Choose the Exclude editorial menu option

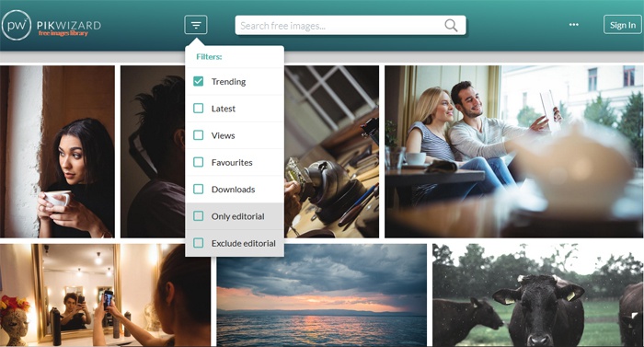point(235,243)
